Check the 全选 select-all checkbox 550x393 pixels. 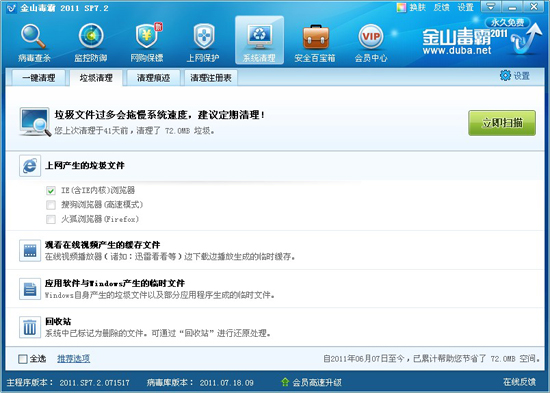[x=23, y=359]
